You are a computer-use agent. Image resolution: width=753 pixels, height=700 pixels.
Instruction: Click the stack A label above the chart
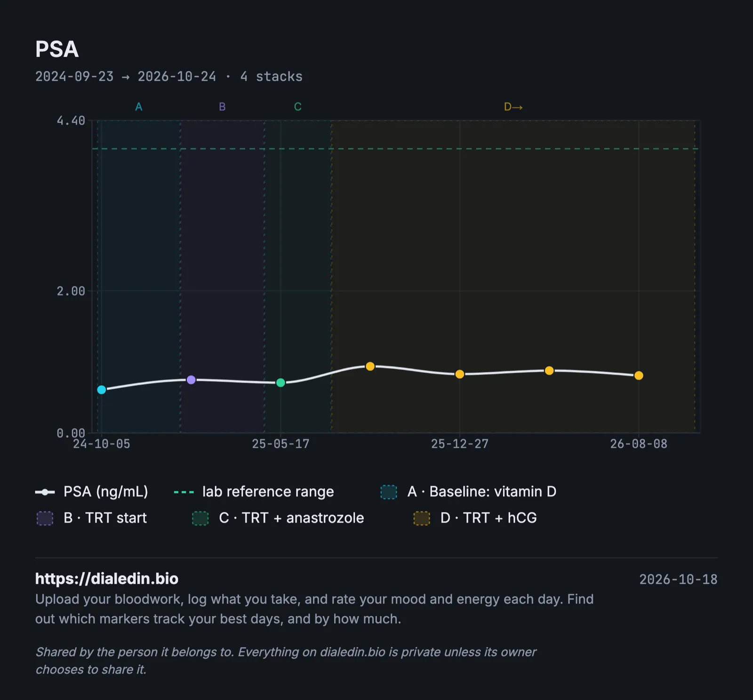tap(139, 107)
